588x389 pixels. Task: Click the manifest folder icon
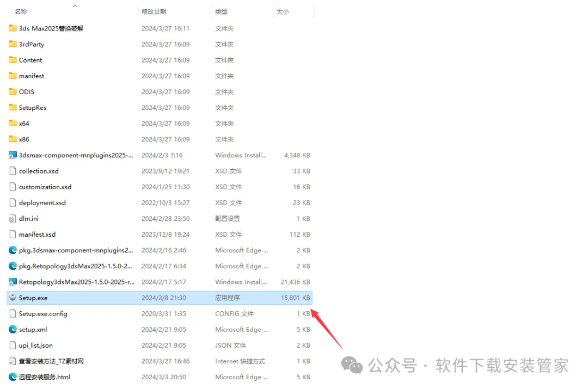click(13, 76)
